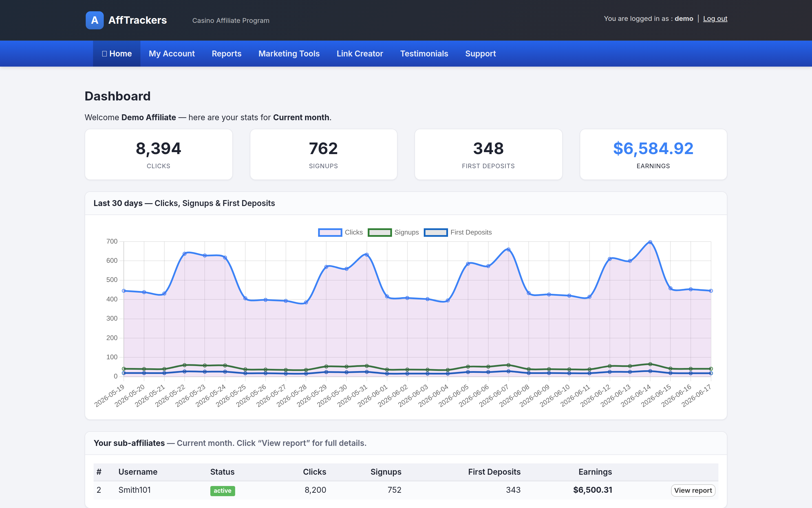812x508 pixels.
Task: Click the $6,584.92 Earnings value
Action: (653, 148)
